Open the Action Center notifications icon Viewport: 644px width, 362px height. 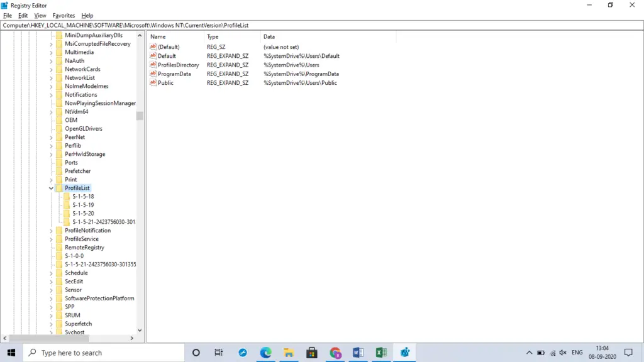[x=628, y=353]
